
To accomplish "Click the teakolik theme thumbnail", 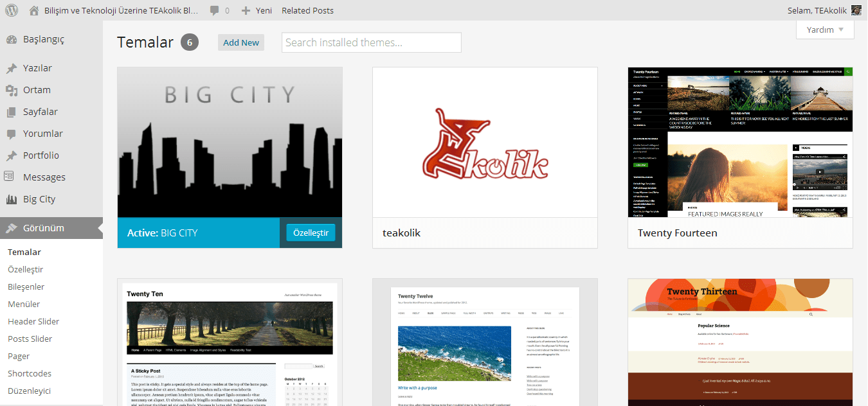I will point(485,142).
